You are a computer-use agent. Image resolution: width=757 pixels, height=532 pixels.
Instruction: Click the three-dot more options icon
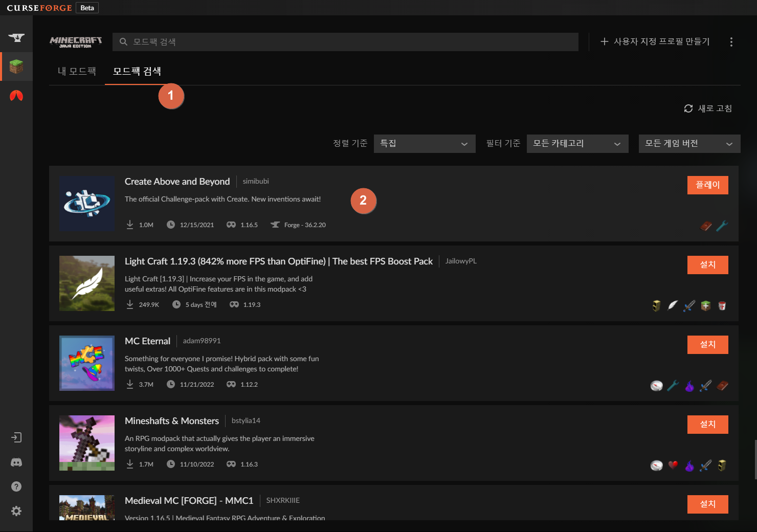(731, 42)
